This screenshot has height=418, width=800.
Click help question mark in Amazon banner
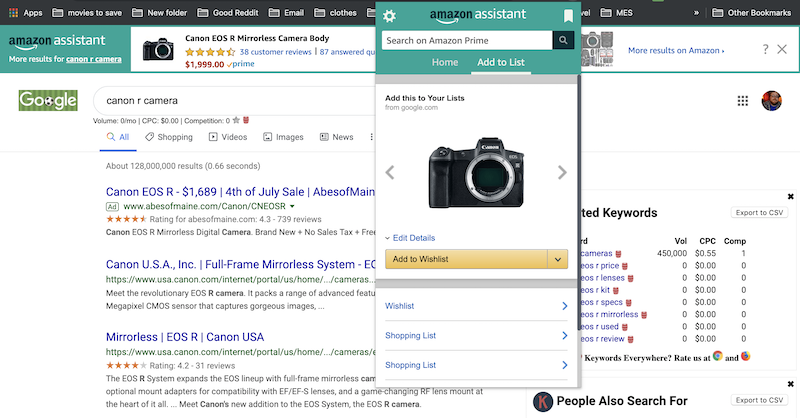click(x=765, y=50)
